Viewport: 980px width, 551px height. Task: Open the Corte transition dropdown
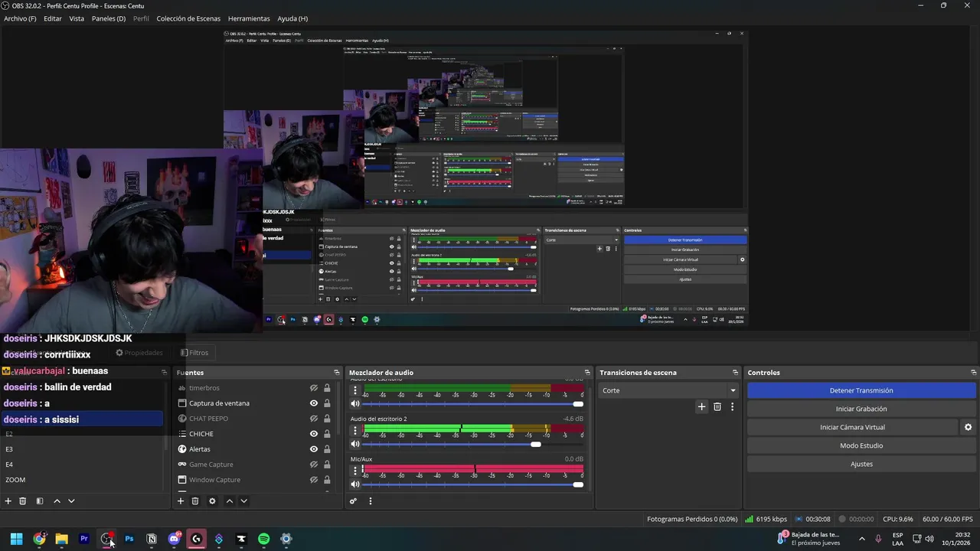[669, 390]
